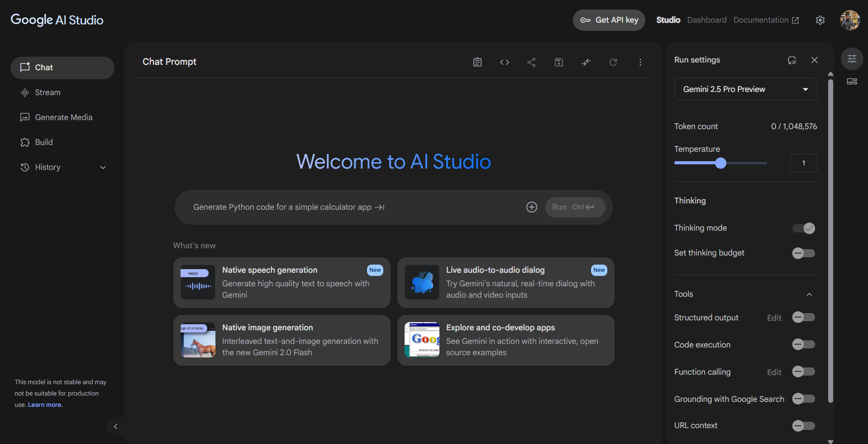Click the add media plus icon
868x444 pixels.
coord(532,207)
